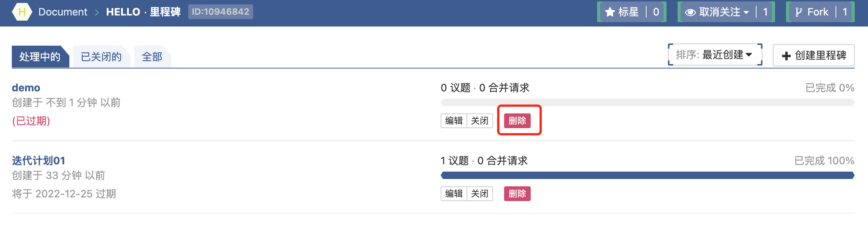Switch to the 已关闭的 tab
This screenshot has height=232, width=868.
pos(101,57)
